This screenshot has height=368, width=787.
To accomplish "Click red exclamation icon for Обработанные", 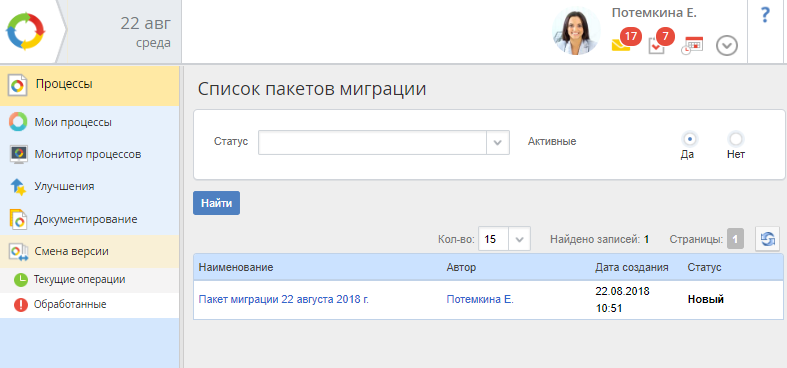I will coord(21,305).
